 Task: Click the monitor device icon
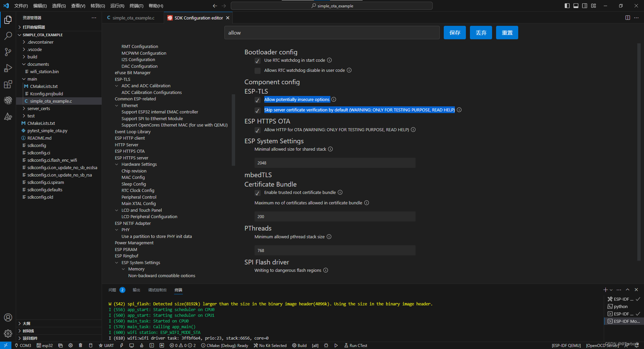(131, 345)
